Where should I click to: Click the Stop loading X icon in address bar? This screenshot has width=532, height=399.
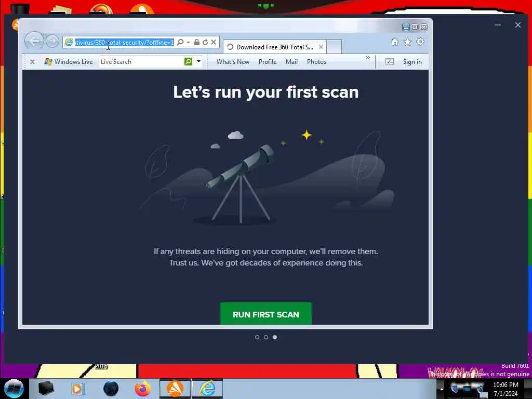[x=214, y=42]
